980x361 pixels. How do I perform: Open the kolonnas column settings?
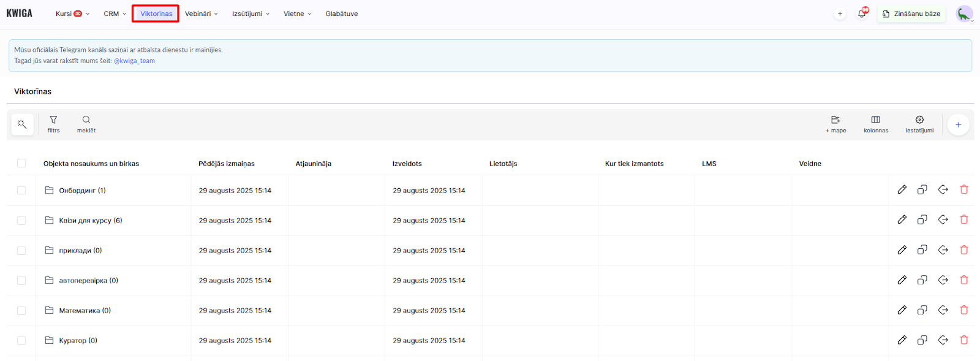[x=875, y=124]
